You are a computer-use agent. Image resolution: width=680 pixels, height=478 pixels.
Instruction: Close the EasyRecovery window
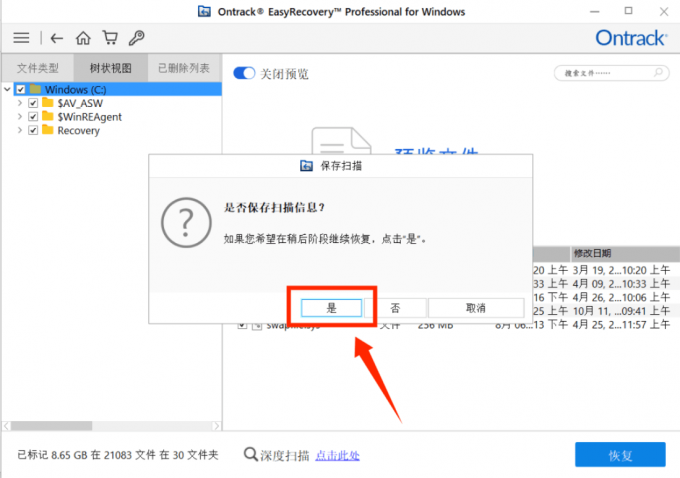[x=664, y=12]
